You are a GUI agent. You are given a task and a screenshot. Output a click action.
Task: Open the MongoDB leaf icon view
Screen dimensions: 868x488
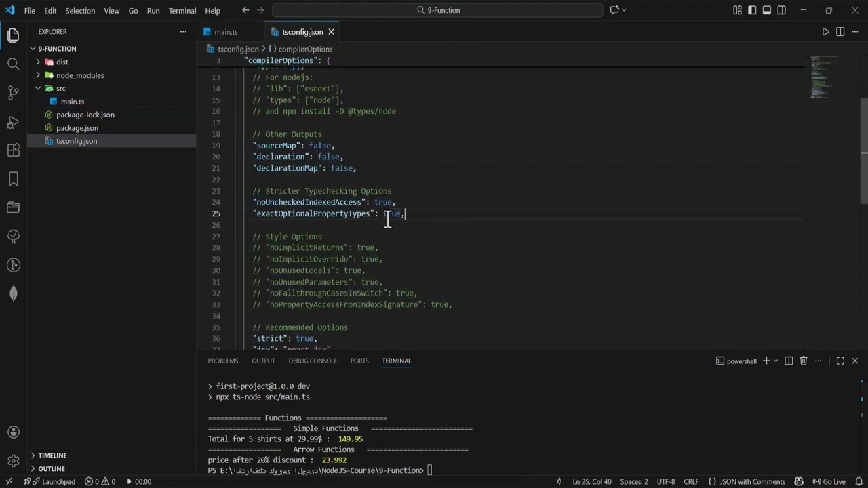point(13,293)
